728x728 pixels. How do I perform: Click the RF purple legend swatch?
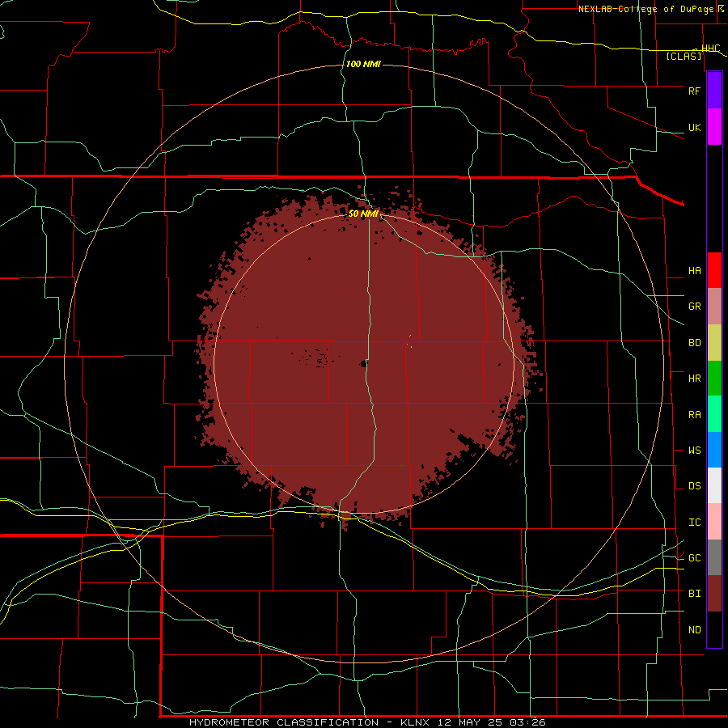click(x=714, y=91)
